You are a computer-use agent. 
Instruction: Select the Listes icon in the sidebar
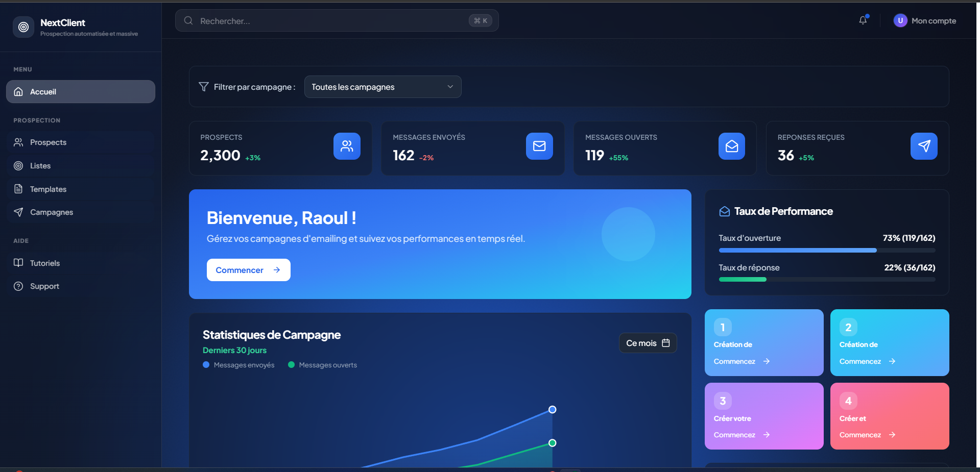[x=19, y=165]
